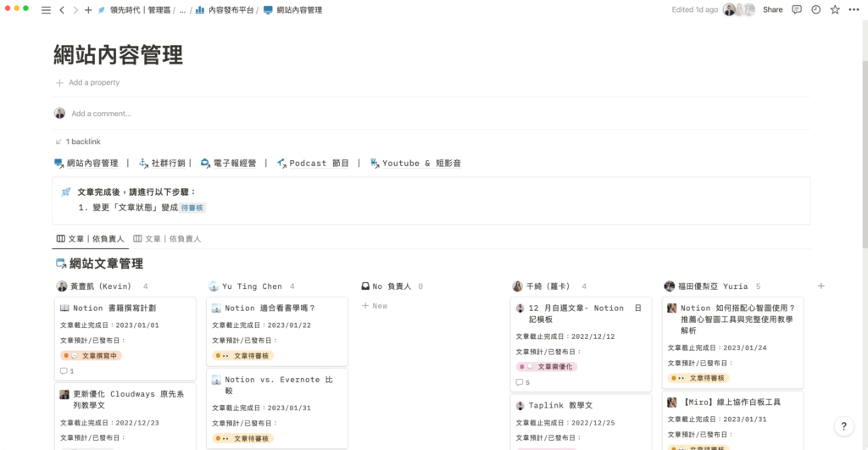Click the 網站內容管理 breadcrumb
The height and width of the screenshot is (450, 868).
click(293, 10)
